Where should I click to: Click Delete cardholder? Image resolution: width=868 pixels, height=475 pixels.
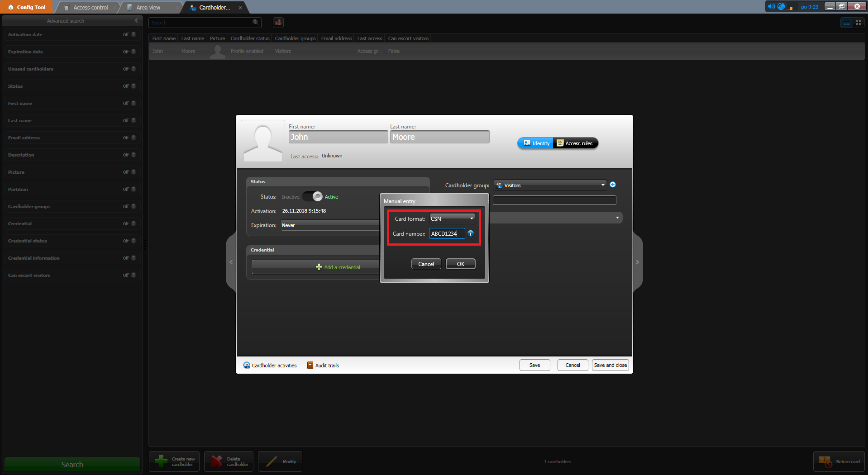click(x=229, y=461)
